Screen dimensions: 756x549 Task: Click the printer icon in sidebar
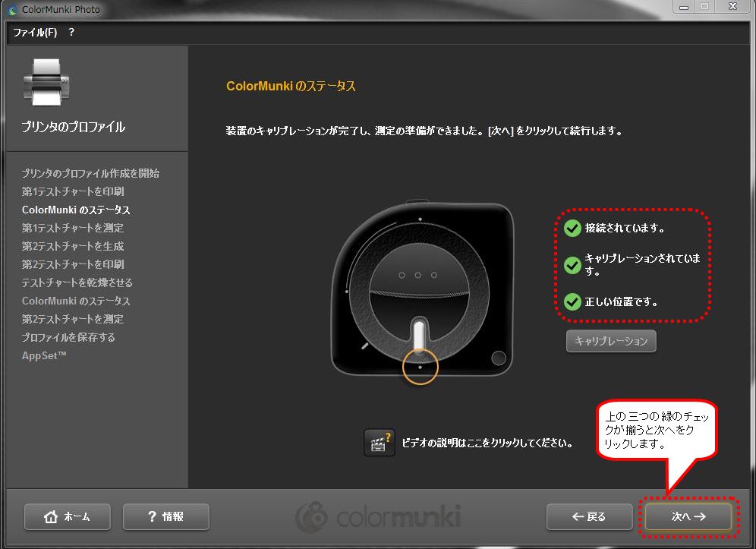46,83
